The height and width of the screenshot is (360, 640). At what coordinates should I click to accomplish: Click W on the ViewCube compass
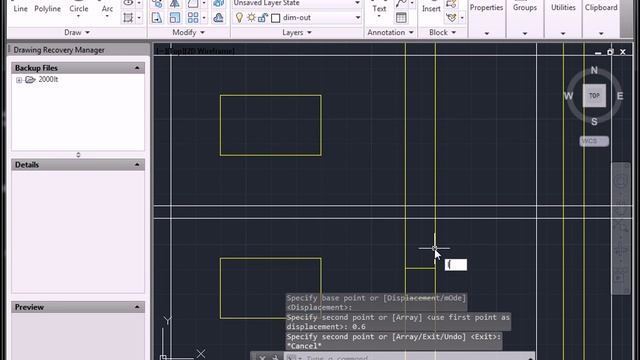click(x=568, y=96)
